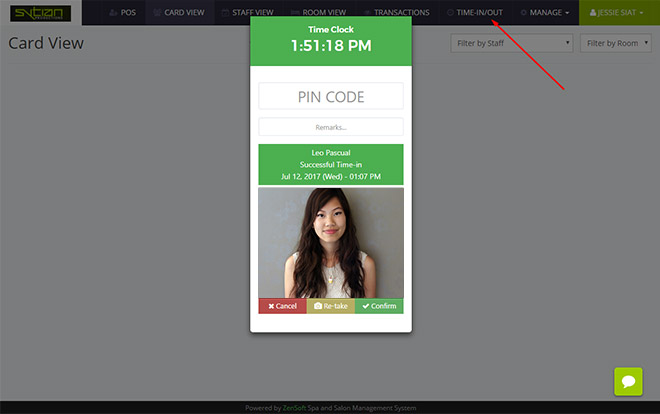
Task: Click the Time Clock 1:51:18 PM header
Action: pyautogui.click(x=331, y=40)
